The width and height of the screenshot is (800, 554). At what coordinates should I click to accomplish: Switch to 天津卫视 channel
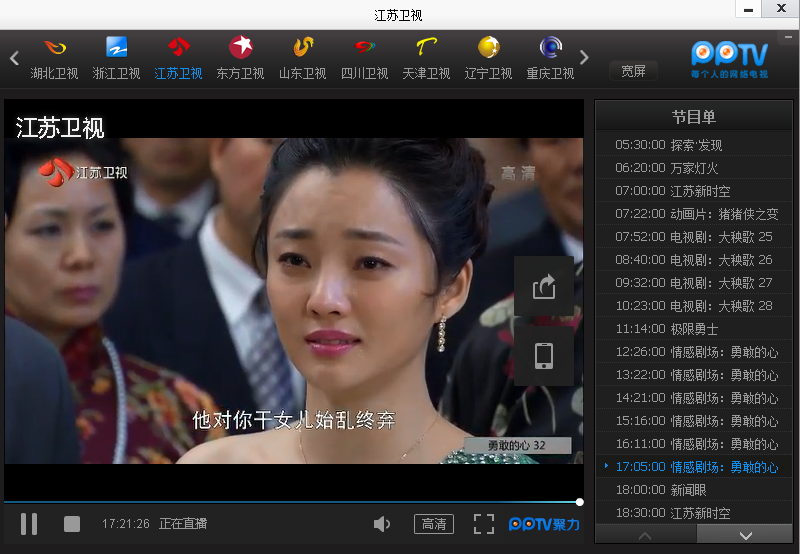426,59
